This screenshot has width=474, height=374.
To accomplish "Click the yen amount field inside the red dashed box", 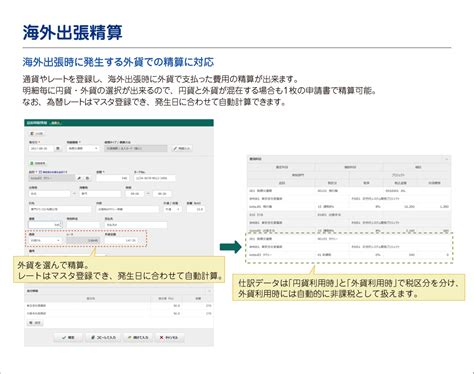I will [x=121, y=240].
